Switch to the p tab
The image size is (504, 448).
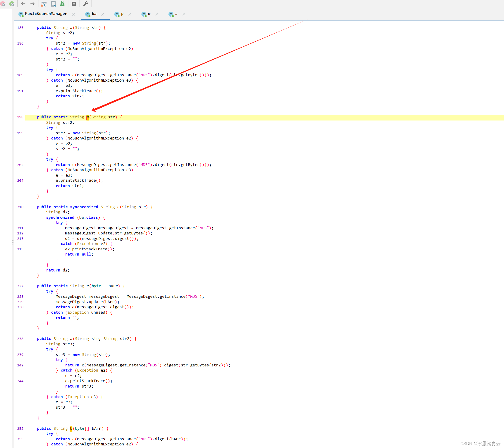tap(122, 14)
